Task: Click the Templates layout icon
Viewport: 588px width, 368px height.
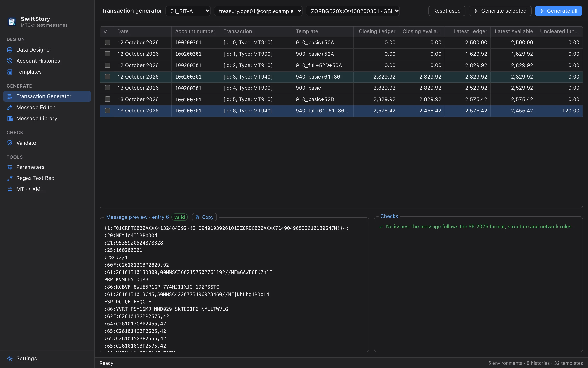Action: pyautogui.click(x=10, y=72)
